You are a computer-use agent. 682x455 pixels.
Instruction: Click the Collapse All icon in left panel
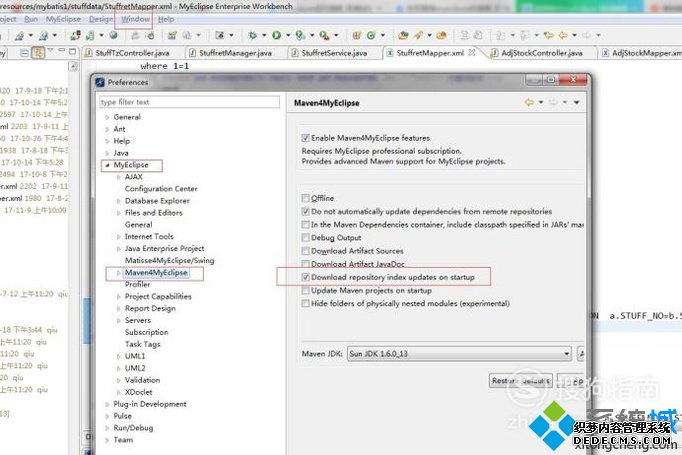(x=25, y=53)
